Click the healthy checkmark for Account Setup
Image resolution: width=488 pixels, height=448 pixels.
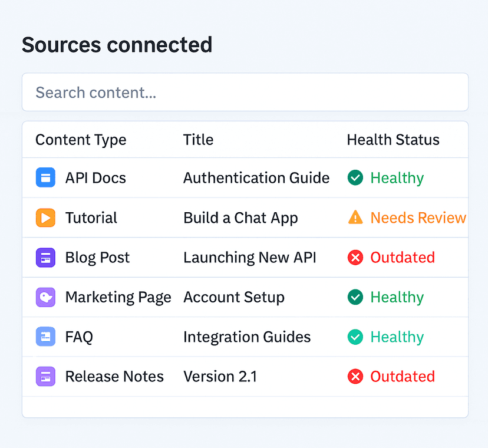pos(355,297)
